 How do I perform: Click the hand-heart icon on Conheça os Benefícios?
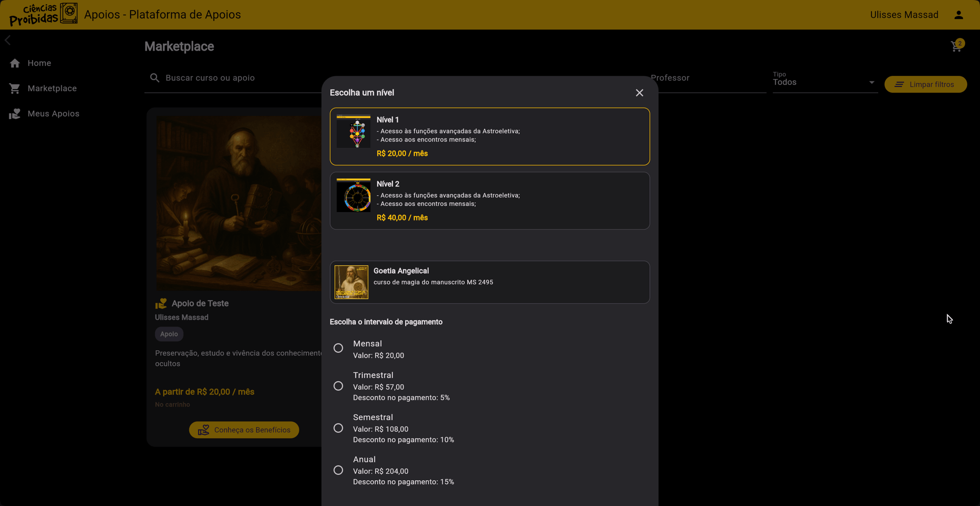click(x=203, y=430)
